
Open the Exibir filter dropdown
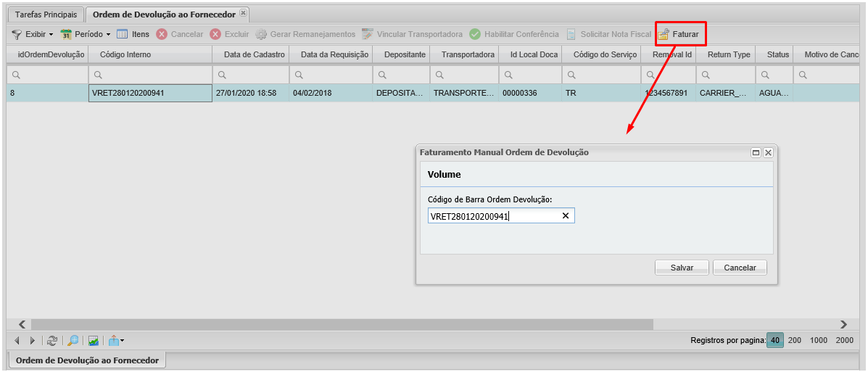click(33, 34)
